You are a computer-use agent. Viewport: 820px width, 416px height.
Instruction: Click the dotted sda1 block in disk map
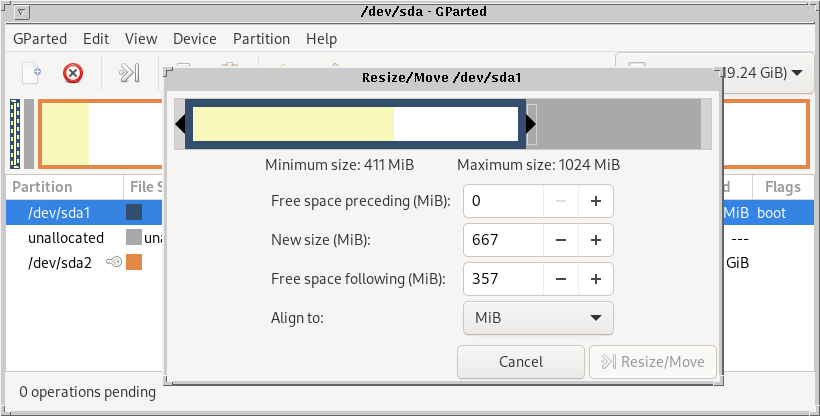pos(15,134)
